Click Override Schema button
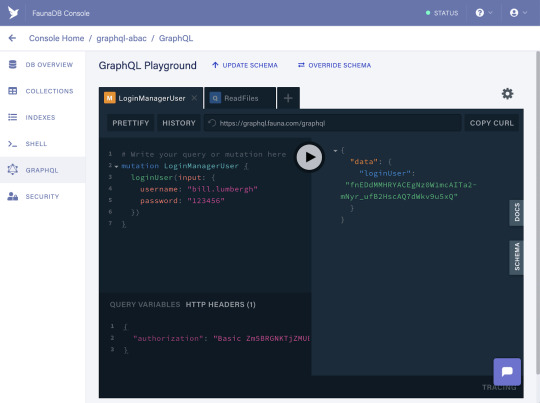The image size is (540, 403). pos(334,65)
